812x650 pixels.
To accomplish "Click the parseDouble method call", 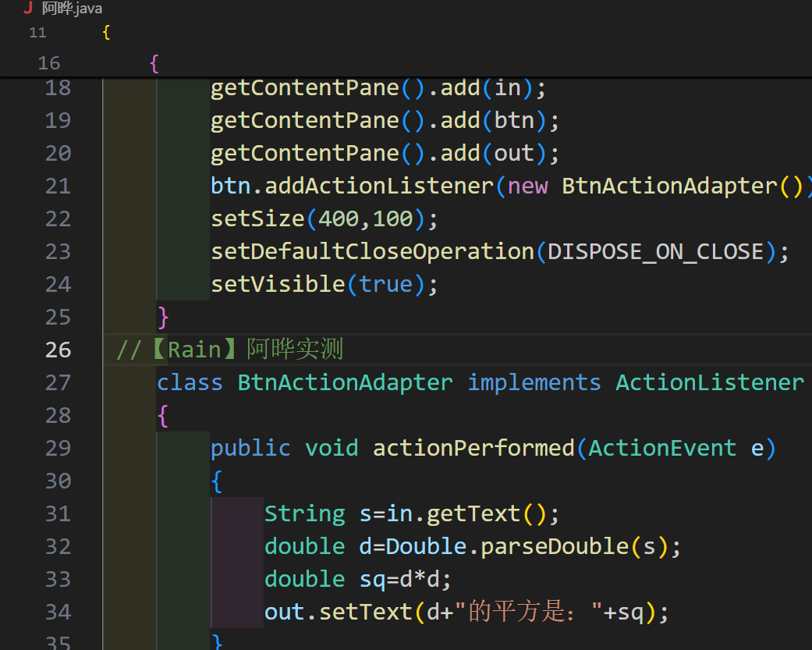I will 555,546.
